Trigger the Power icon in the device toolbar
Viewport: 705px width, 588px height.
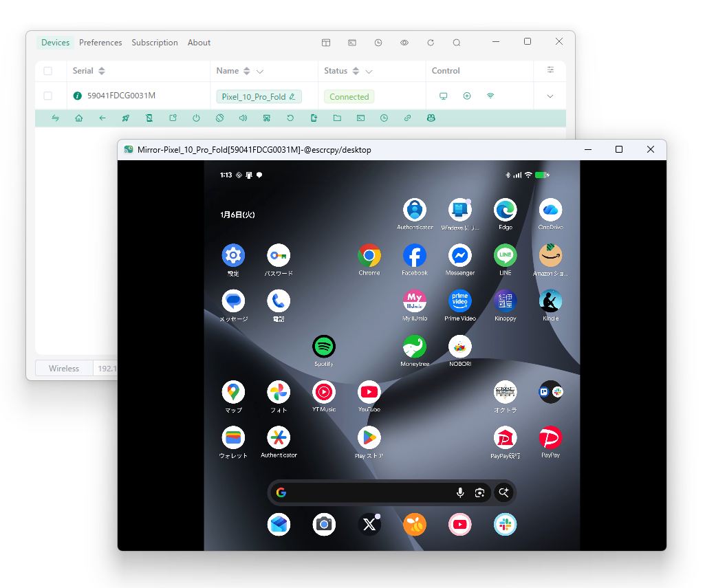tap(196, 118)
